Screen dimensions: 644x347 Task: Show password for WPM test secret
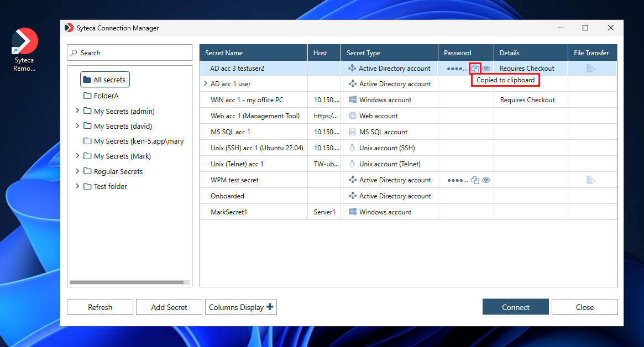point(486,180)
